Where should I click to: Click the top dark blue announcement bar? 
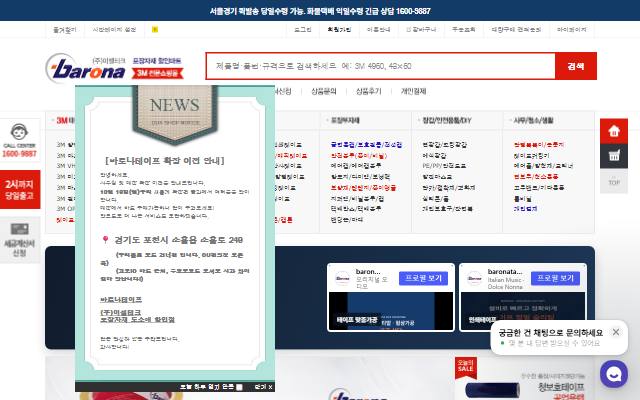point(320,11)
